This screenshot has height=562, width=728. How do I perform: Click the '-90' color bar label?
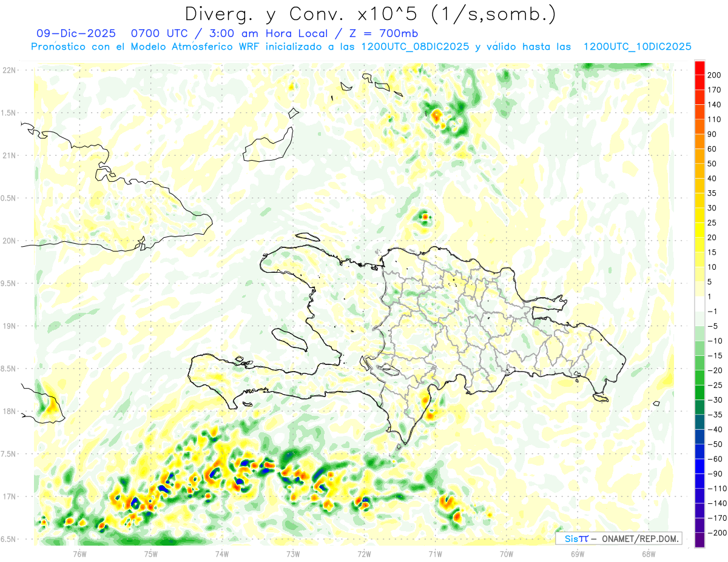point(714,473)
